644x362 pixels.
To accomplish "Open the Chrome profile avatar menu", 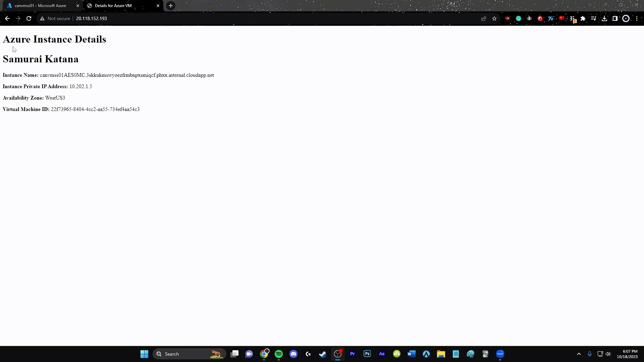I will click(x=626, y=19).
